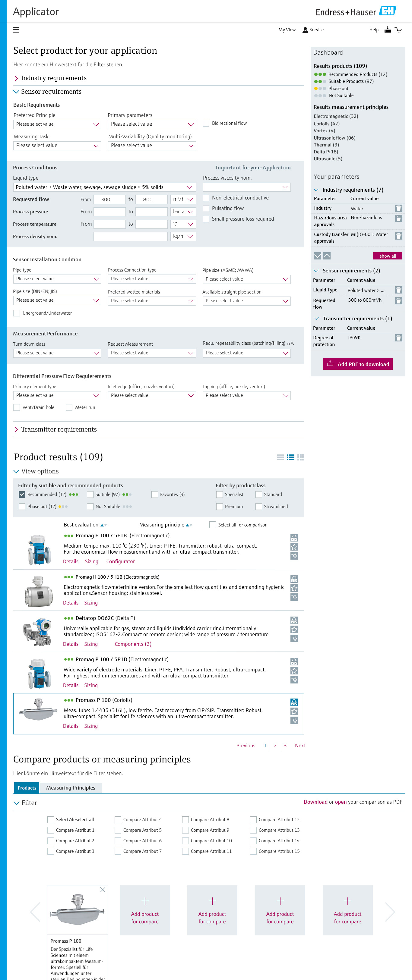Viewport: 412px width, 980px height.
Task: Check Select all for comparison
Action: click(x=212, y=525)
